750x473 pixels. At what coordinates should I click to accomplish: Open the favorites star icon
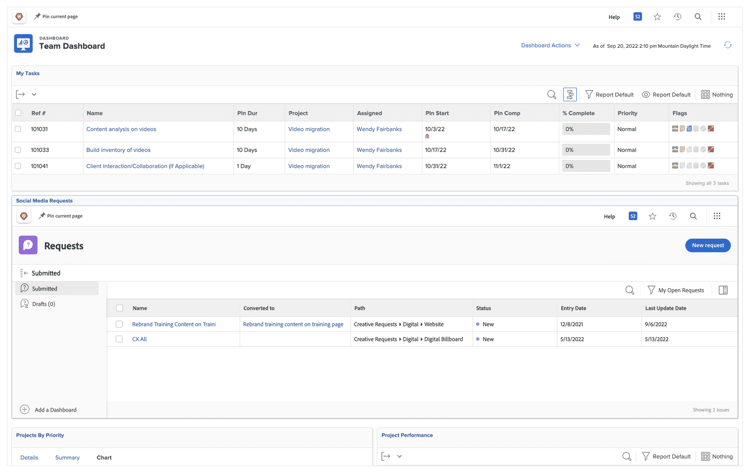click(657, 17)
